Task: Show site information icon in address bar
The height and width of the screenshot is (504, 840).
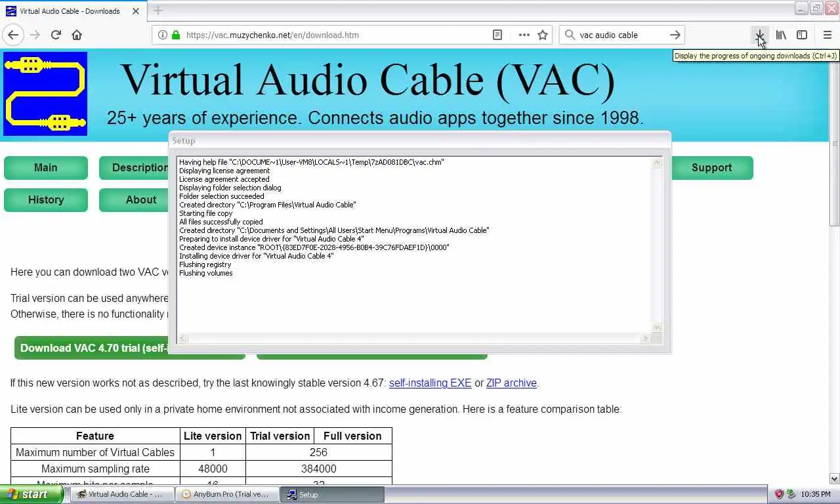Action: (x=161, y=35)
